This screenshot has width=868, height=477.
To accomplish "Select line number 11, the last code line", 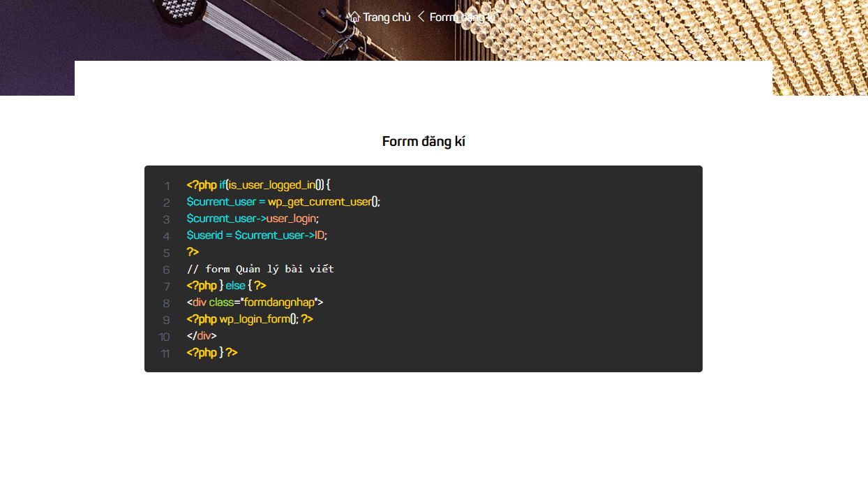I will click(x=165, y=354).
